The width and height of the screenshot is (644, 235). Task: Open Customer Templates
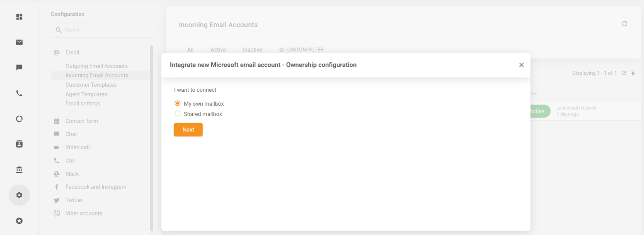91,85
